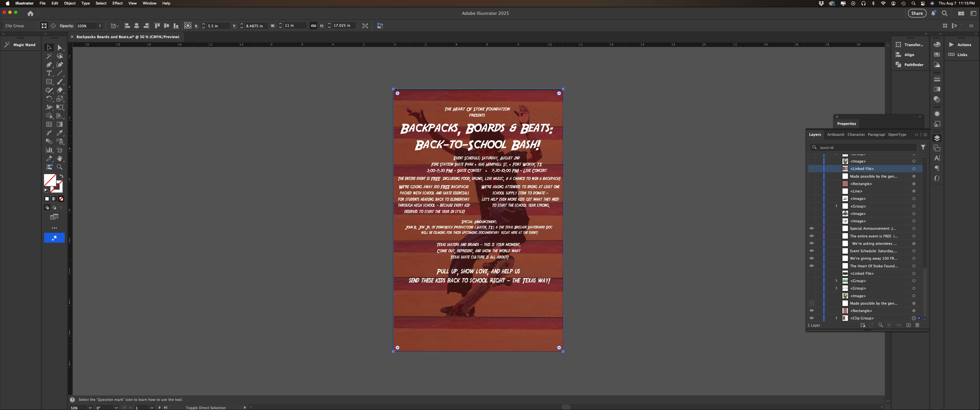Open the Opacity percentage flyout arrow

click(x=100, y=26)
